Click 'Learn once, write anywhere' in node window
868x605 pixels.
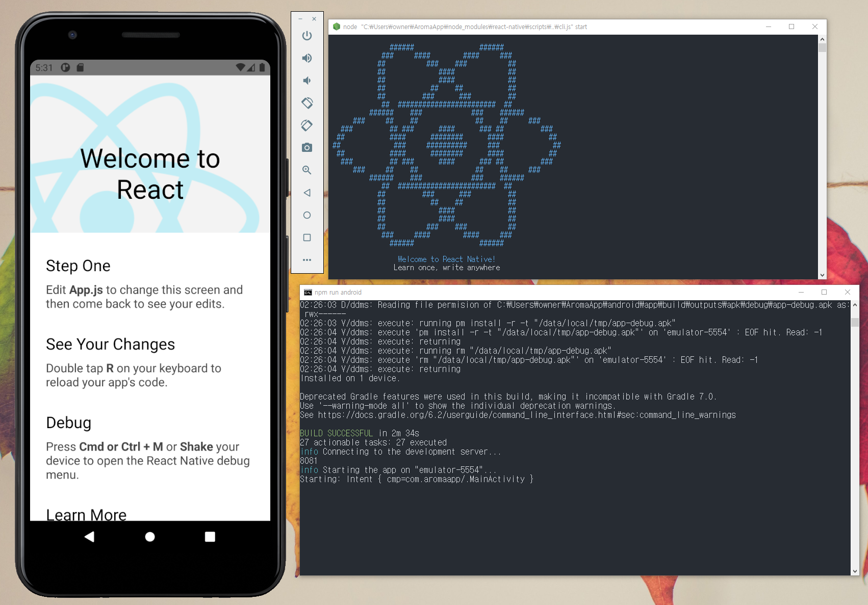[x=447, y=268]
